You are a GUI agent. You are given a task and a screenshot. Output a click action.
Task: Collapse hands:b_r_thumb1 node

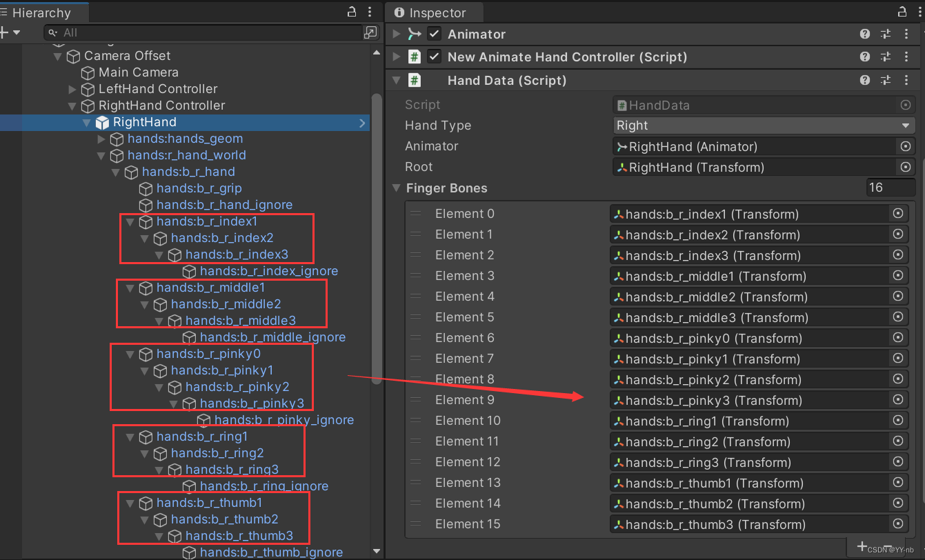pos(130,503)
